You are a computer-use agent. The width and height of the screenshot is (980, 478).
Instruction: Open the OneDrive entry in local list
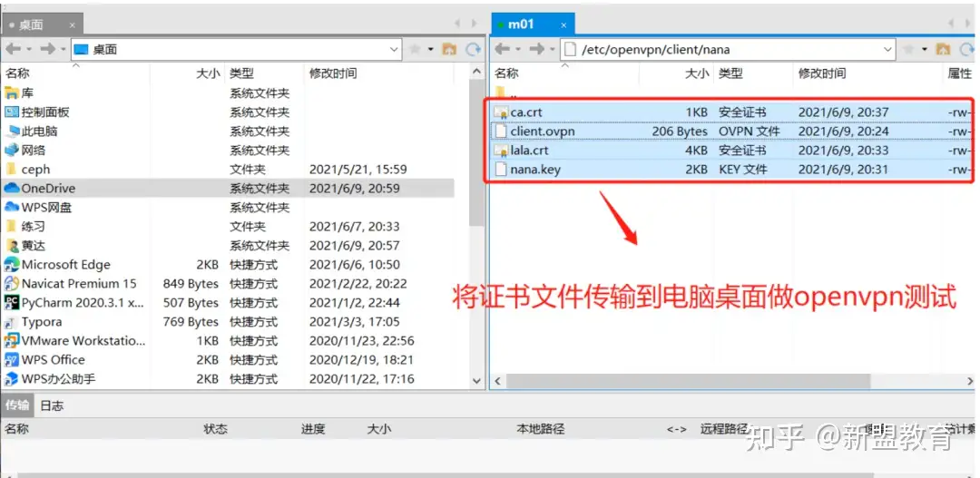[x=48, y=189]
